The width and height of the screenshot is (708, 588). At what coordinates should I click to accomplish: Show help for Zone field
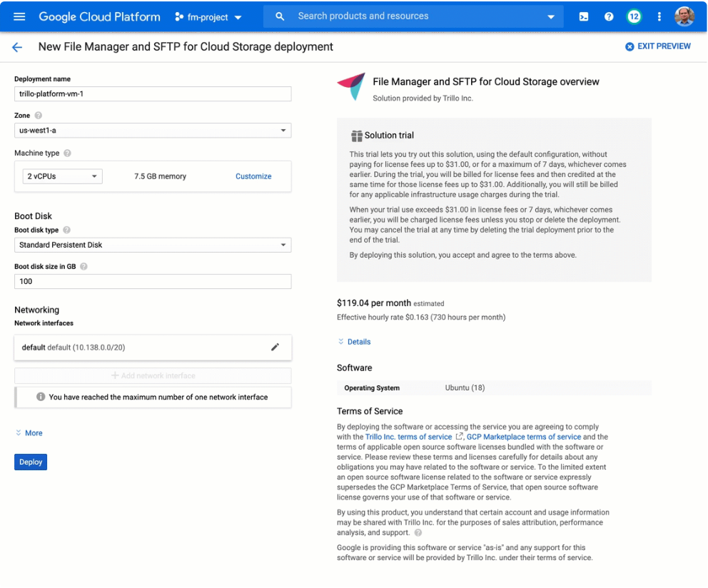pyautogui.click(x=39, y=116)
